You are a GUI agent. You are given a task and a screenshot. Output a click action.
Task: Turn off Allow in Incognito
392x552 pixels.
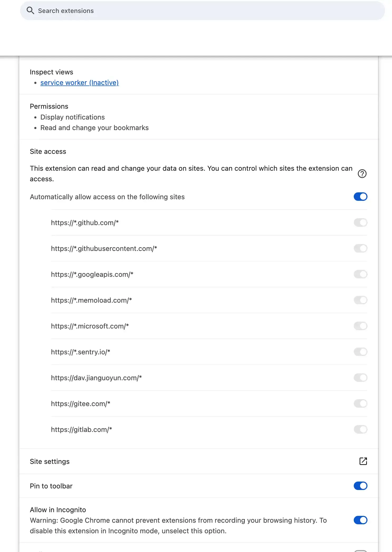point(360,520)
